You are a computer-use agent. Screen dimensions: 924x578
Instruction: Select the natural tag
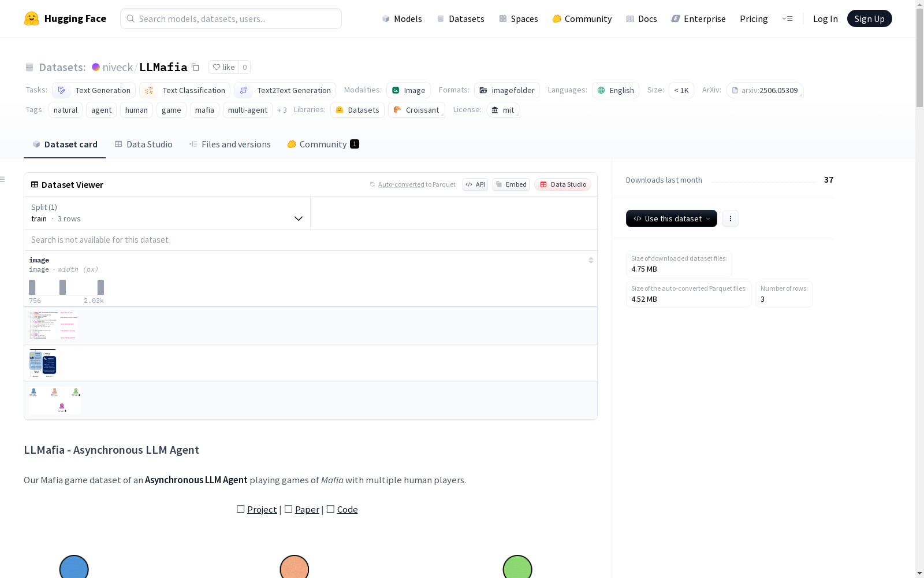click(65, 110)
